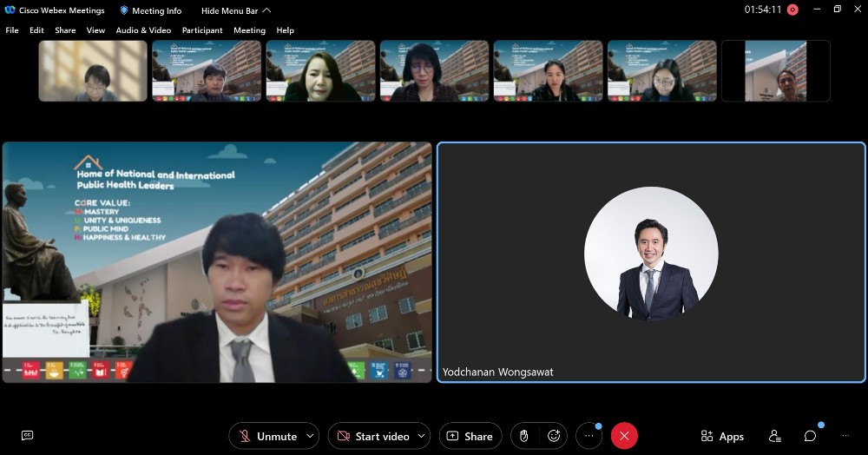Open the Audio & Video menu

pos(143,30)
